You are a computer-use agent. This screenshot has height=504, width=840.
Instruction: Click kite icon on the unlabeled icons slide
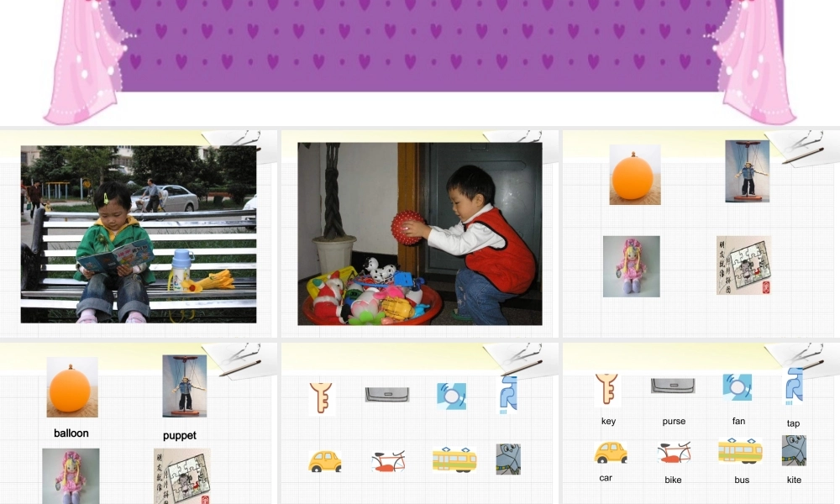coord(508,459)
